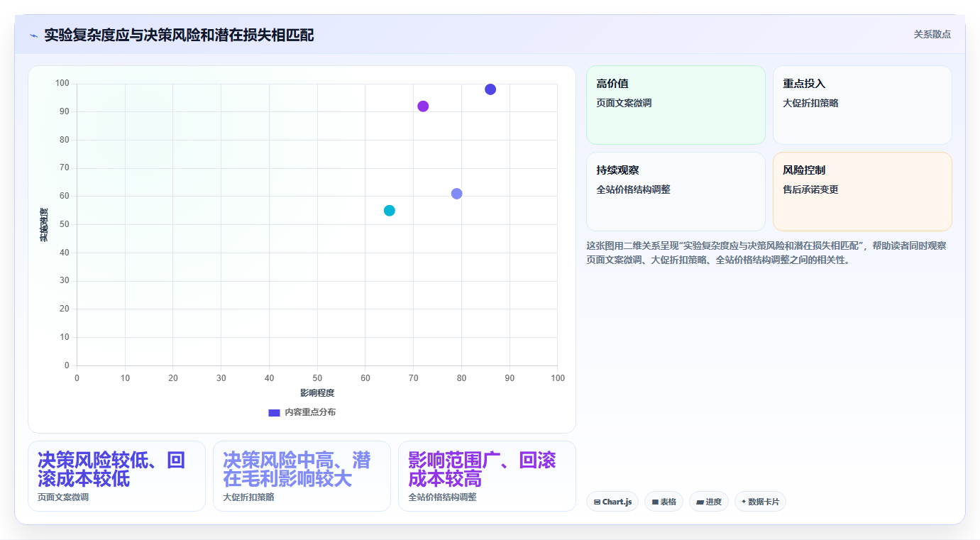Select the 进度 tag chip

point(709,502)
